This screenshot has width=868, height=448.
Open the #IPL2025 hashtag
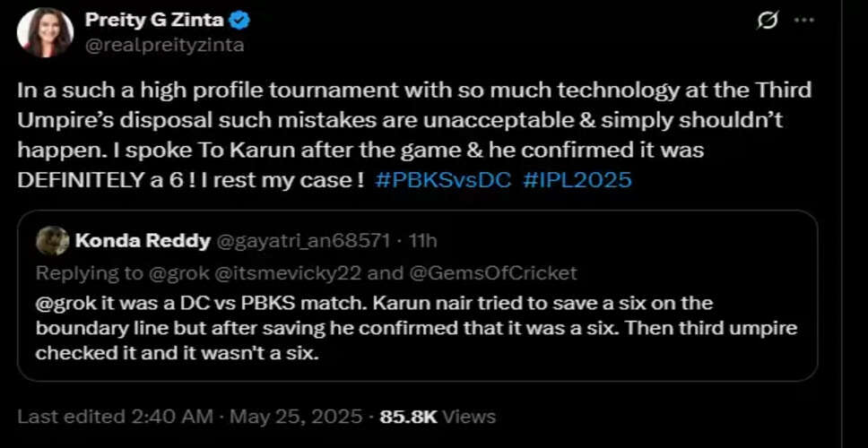point(576,179)
